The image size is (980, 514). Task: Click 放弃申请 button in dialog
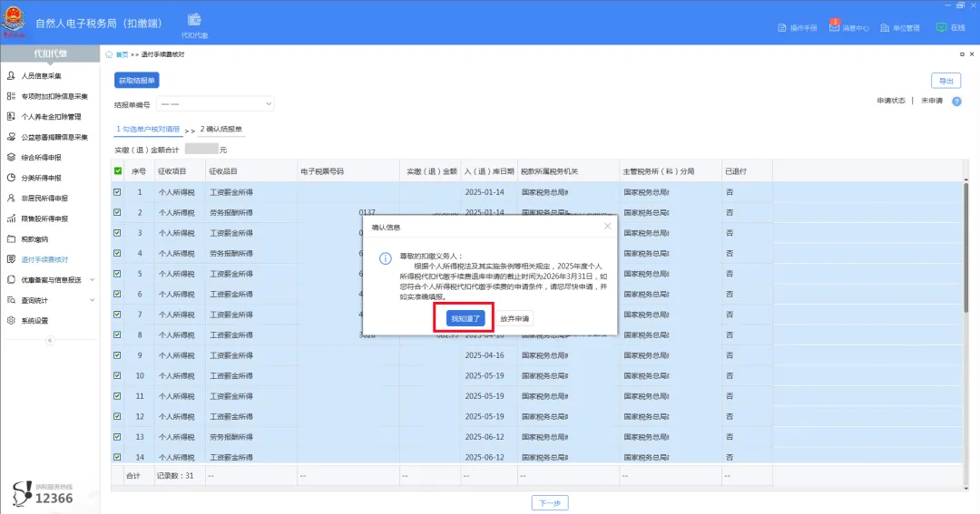point(514,319)
